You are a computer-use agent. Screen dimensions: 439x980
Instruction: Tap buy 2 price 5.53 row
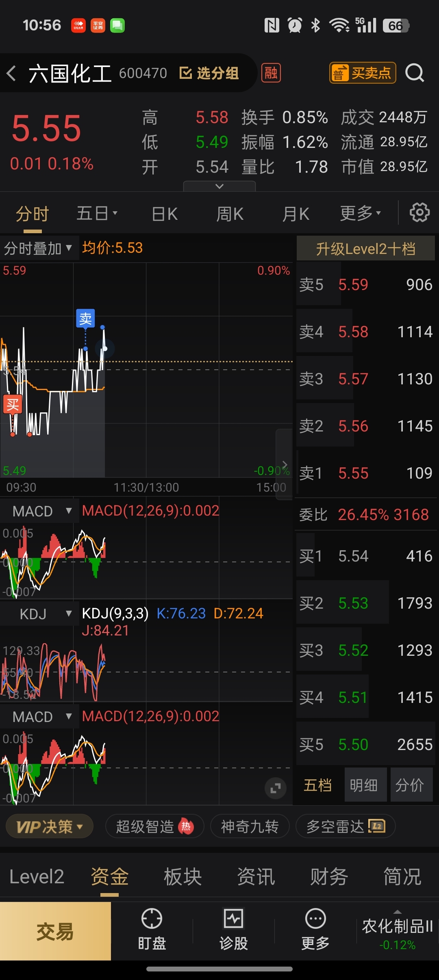coord(366,603)
